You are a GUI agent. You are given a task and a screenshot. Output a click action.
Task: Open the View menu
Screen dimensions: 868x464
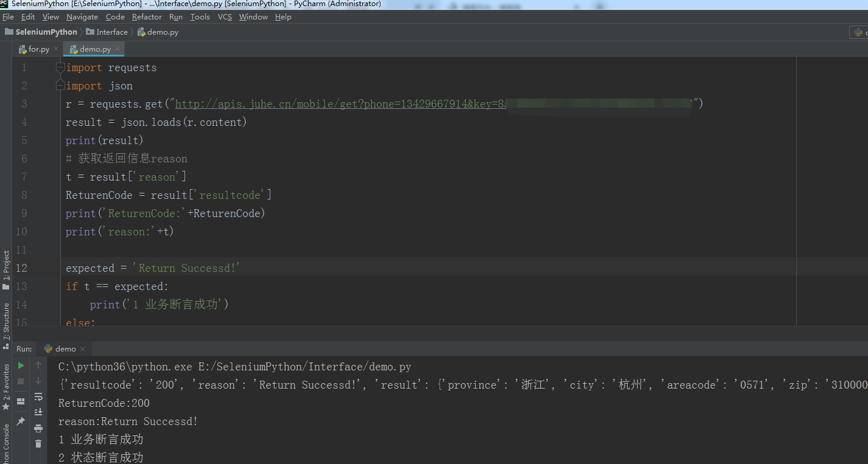pos(51,17)
